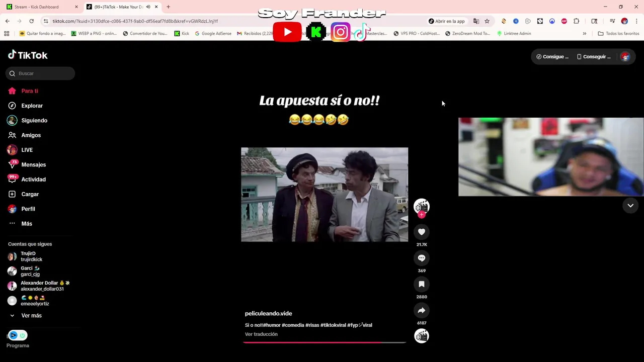This screenshot has height=362, width=644.
Task: Click Abrir en la app chip
Action: click(x=447, y=21)
